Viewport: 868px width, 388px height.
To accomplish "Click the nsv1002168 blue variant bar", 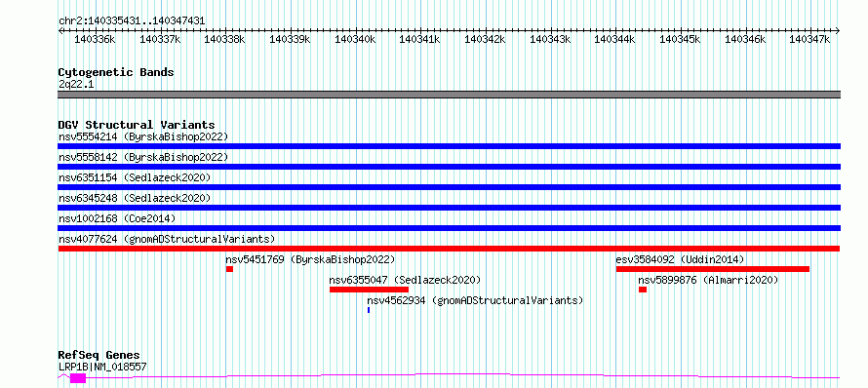I will coord(449,228).
